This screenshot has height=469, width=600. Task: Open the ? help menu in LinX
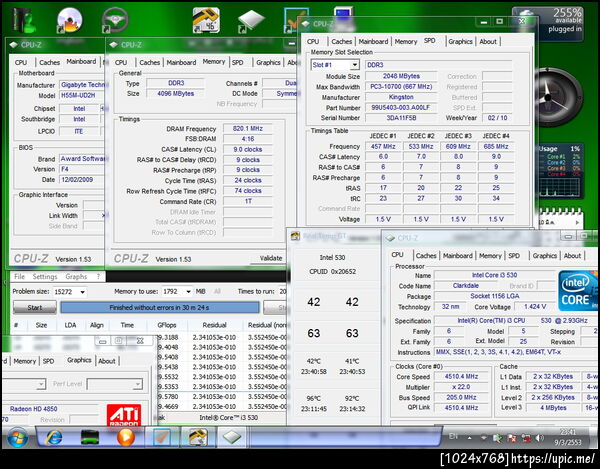click(98, 277)
